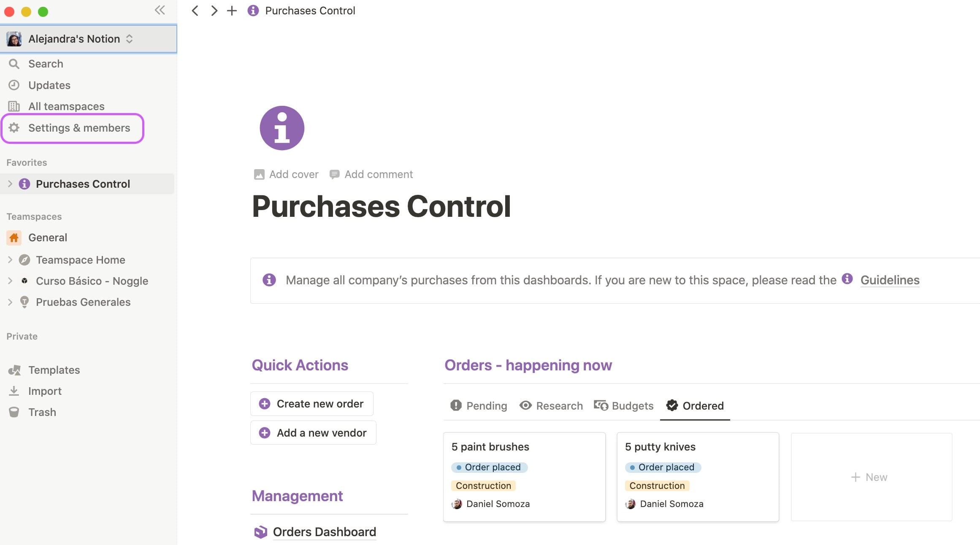
Task: Switch to the Budgets tab
Action: click(624, 406)
